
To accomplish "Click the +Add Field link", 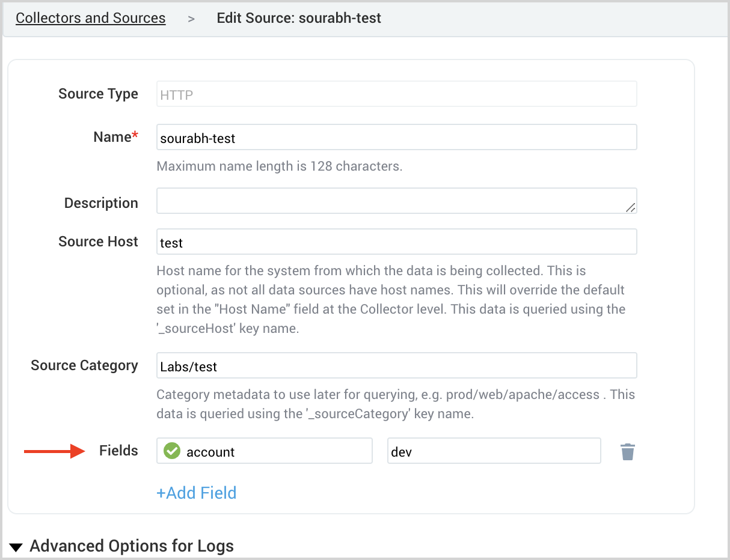I will click(x=196, y=493).
